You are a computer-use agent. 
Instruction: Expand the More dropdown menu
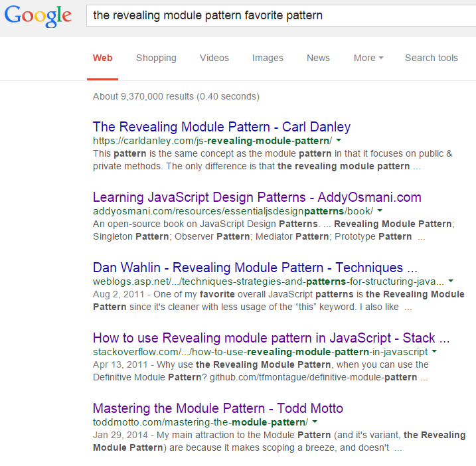(368, 58)
